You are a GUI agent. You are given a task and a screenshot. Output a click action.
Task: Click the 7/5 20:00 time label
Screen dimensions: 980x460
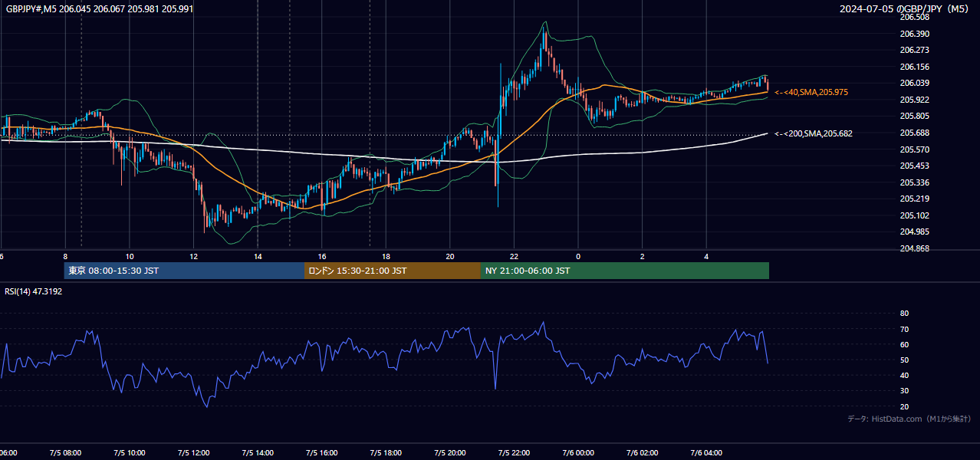(x=450, y=453)
